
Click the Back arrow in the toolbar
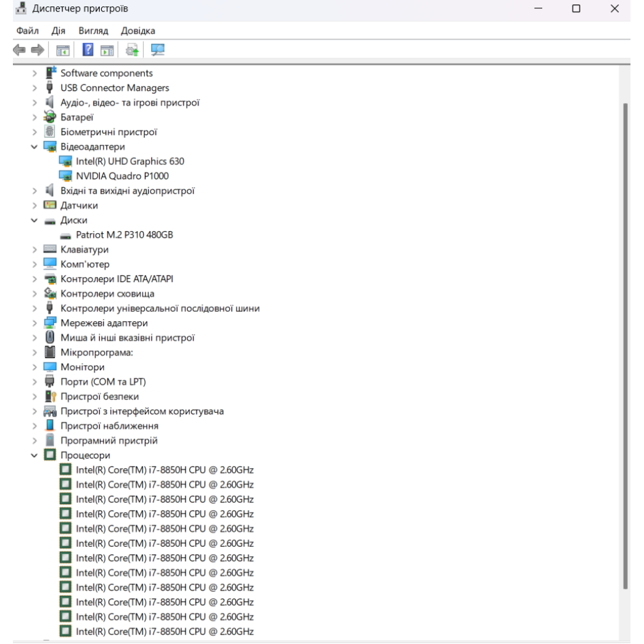click(x=20, y=50)
